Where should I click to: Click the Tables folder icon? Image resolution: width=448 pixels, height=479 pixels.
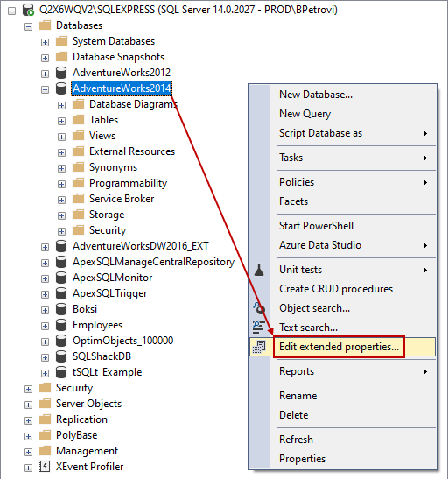click(79, 120)
